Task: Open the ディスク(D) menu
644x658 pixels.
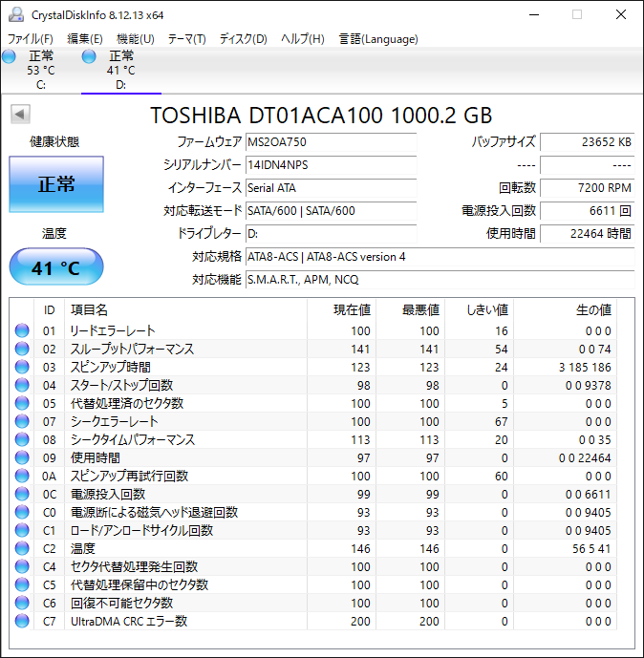Action: coord(243,39)
